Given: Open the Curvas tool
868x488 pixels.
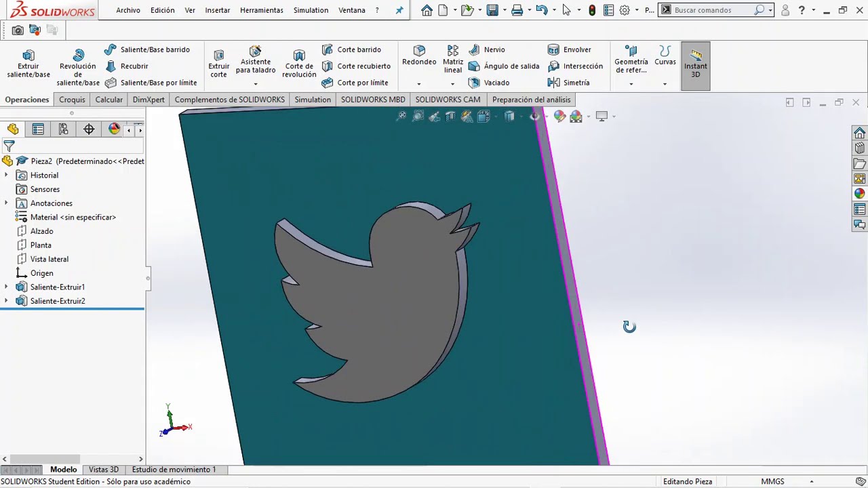Looking at the screenshot, I should (x=665, y=56).
